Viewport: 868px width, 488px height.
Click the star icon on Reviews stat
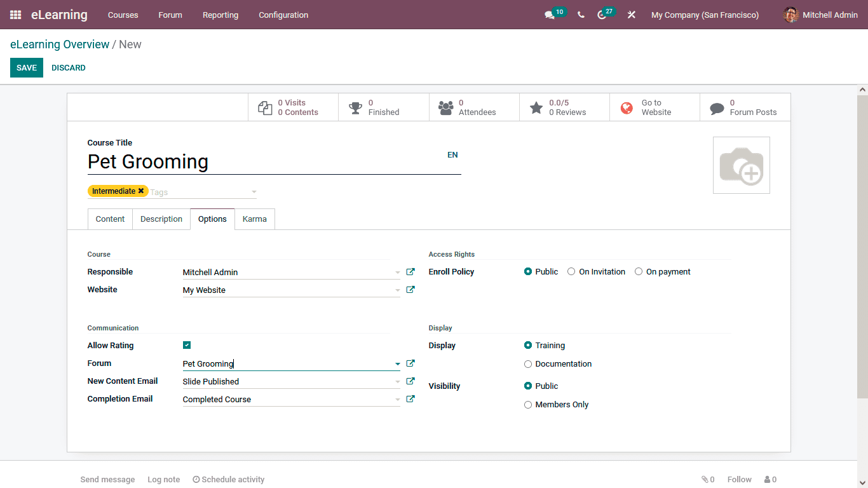pos(536,107)
